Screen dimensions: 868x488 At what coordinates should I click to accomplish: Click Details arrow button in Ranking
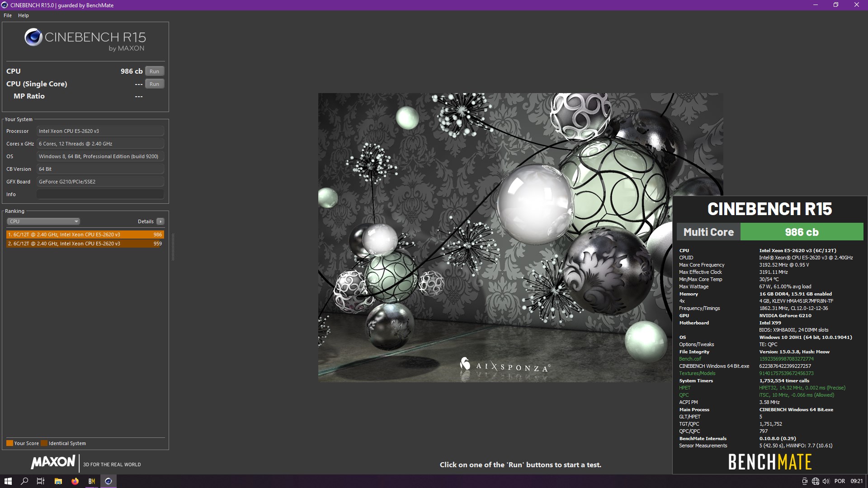pyautogui.click(x=160, y=221)
